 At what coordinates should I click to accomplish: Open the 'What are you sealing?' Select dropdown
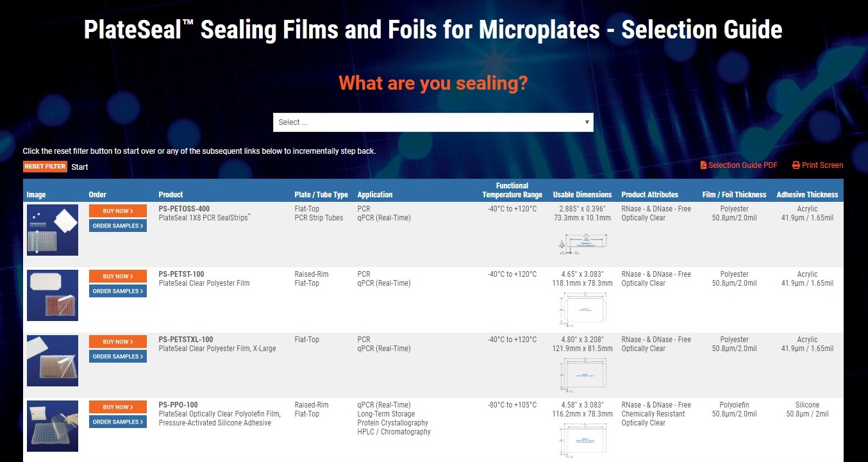tap(433, 122)
